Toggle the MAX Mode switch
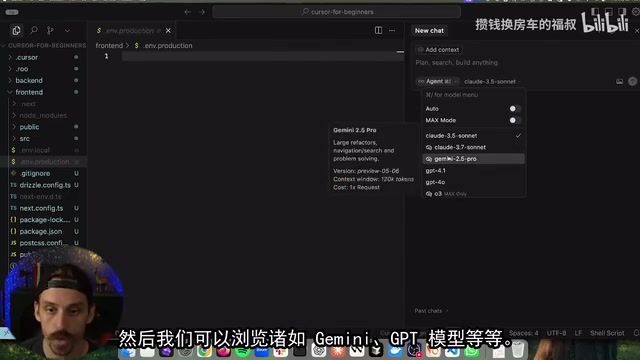This screenshot has height=360, width=640. tap(515, 120)
